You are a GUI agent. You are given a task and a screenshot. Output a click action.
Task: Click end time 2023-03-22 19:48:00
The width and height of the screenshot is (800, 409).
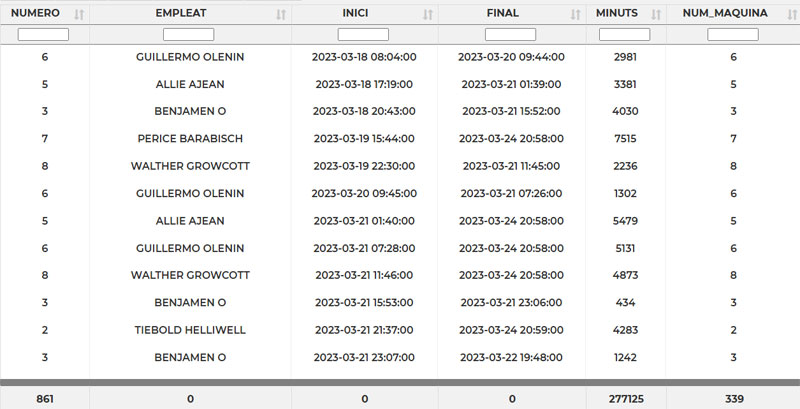tap(511, 357)
